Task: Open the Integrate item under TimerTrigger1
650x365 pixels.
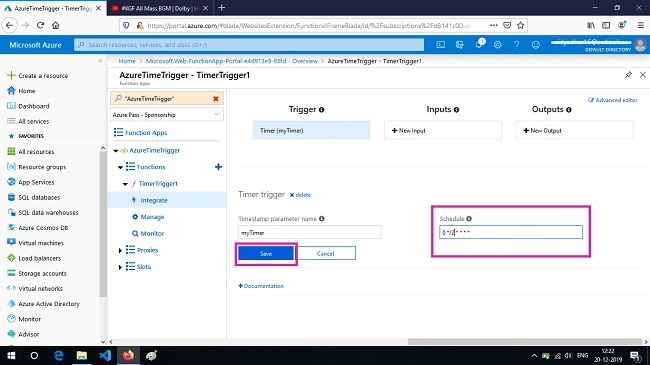Action: [154, 200]
